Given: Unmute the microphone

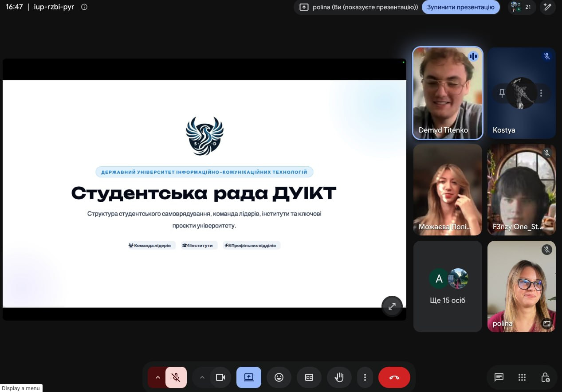Looking at the screenshot, I should [176, 377].
